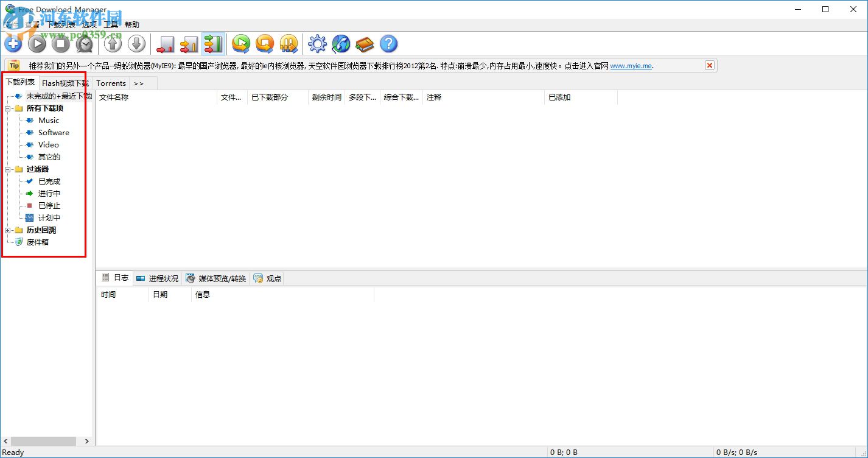
Task: Dismiss the tip bar with the red X
Action: click(709, 65)
